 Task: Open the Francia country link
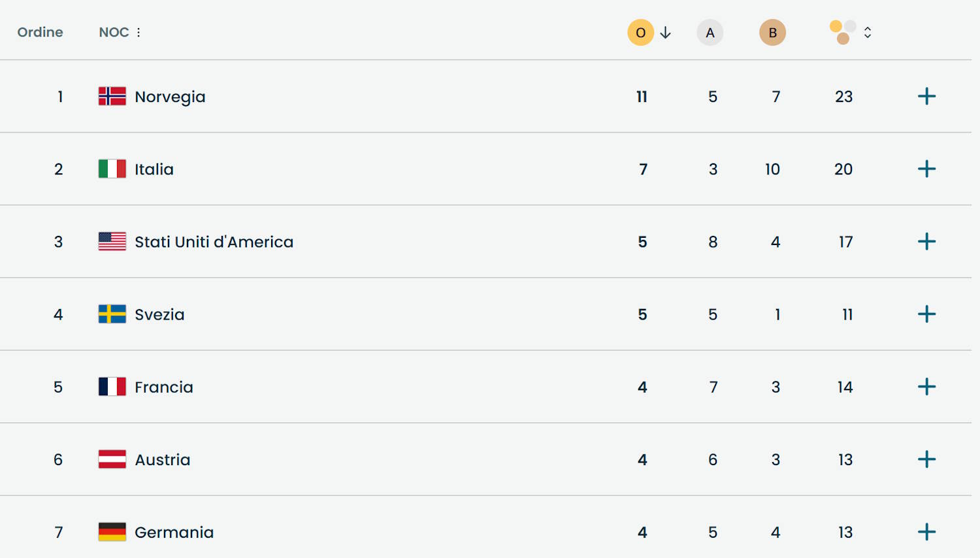pos(164,387)
